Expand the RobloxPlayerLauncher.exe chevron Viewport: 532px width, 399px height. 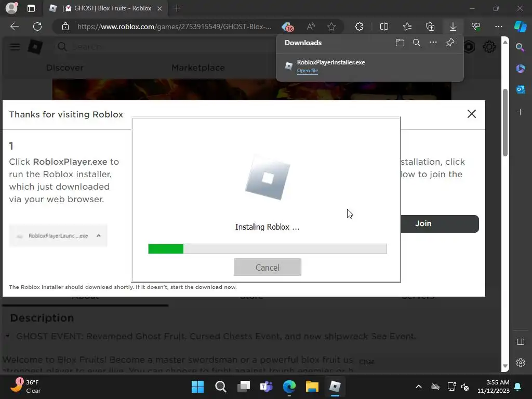pyautogui.click(x=98, y=236)
